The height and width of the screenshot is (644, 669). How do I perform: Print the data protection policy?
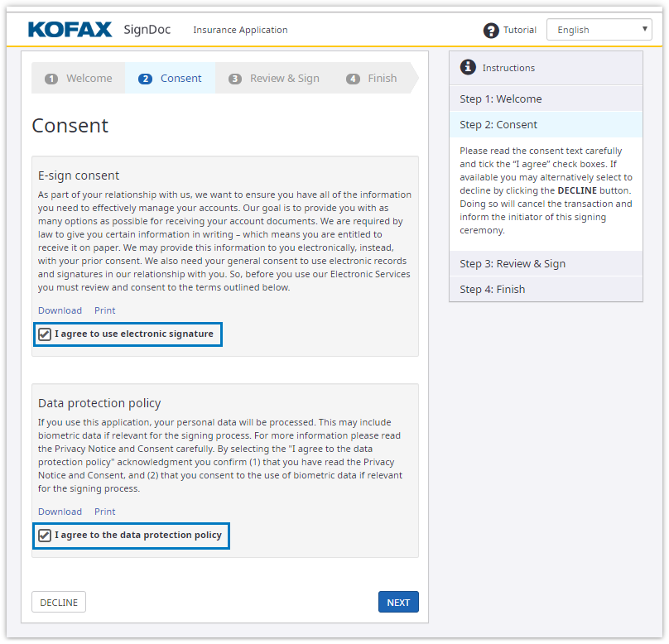[x=104, y=512]
